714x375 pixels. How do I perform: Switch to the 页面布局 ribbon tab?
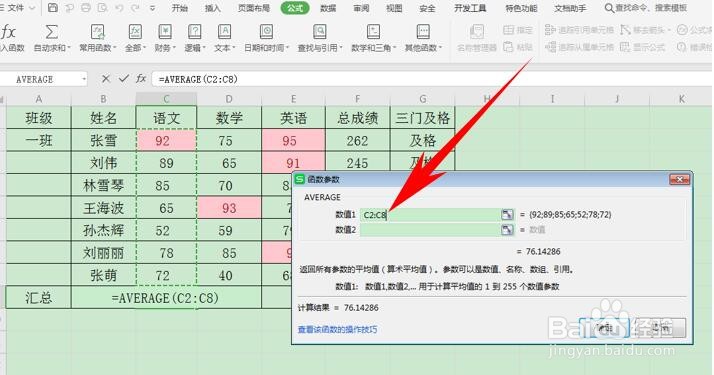254,8
